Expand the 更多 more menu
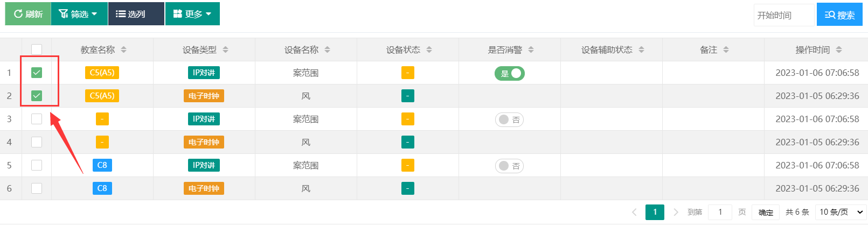The width and height of the screenshot is (868, 226). click(192, 14)
